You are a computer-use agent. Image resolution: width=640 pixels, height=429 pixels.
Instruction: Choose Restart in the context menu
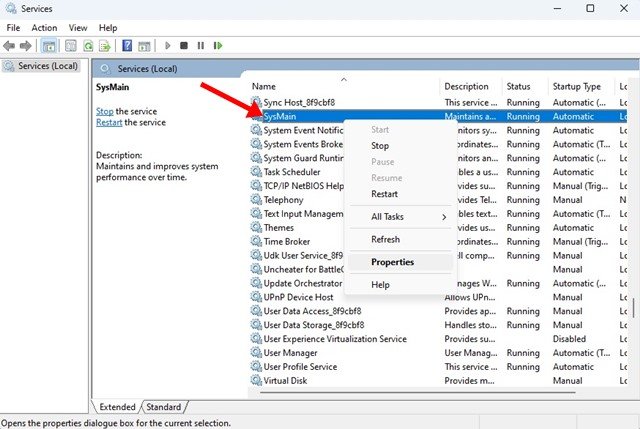tap(400, 194)
